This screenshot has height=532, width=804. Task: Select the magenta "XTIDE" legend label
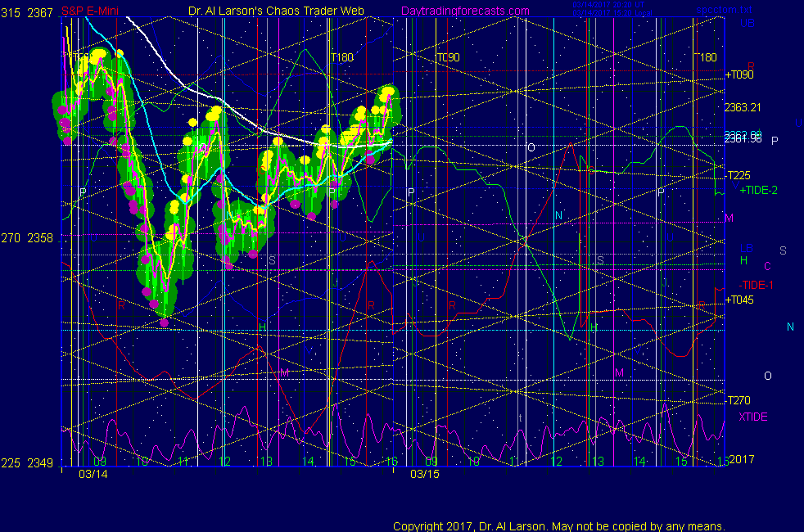tap(752, 417)
